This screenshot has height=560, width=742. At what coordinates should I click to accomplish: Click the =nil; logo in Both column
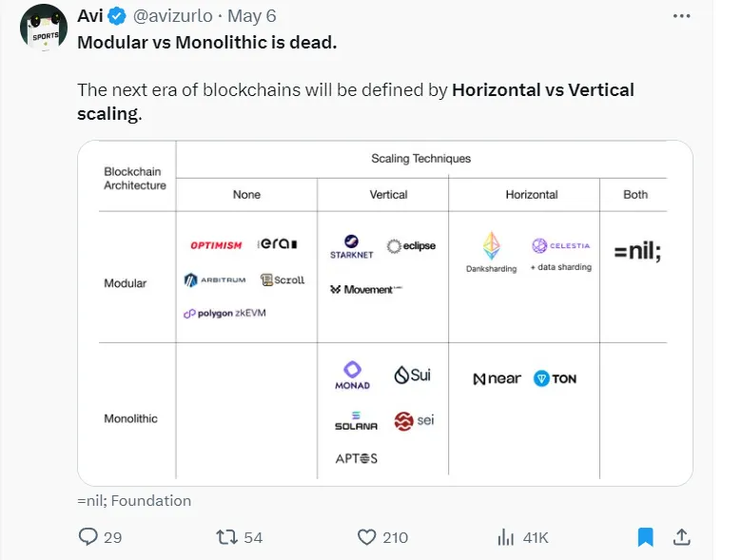(x=637, y=251)
